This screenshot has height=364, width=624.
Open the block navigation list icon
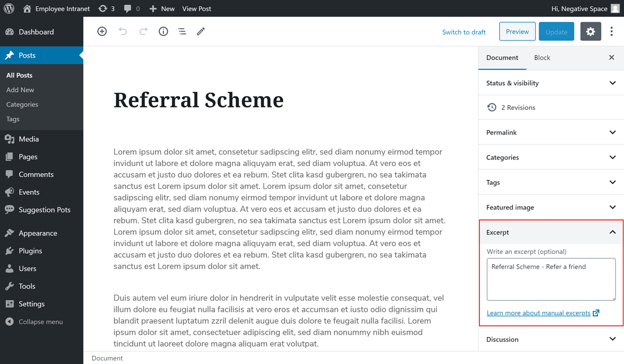182,32
